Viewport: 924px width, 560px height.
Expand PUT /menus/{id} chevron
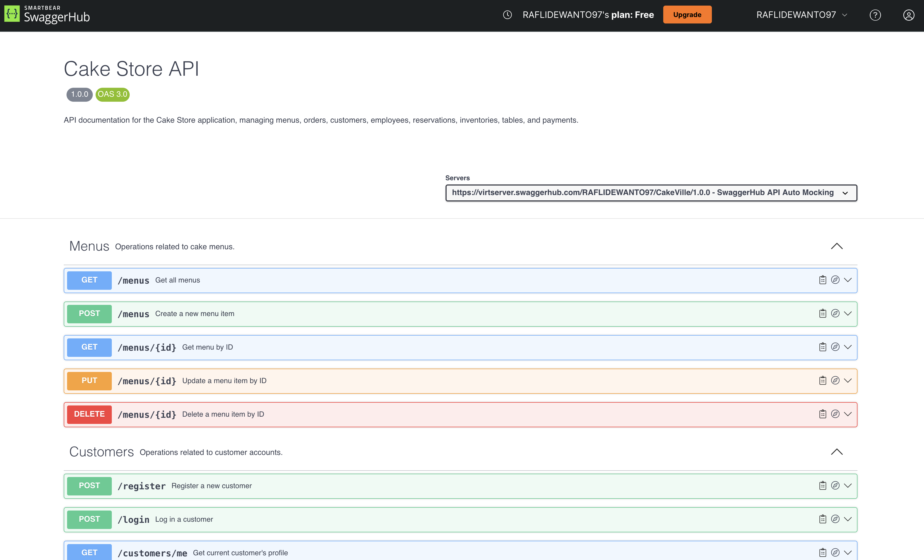848,380
